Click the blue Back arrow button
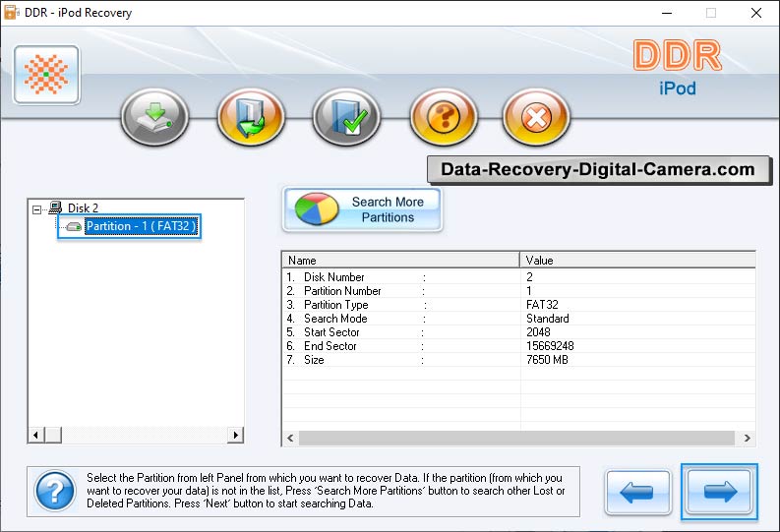The width and height of the screenshot is (780, 532). click(637, 493)
